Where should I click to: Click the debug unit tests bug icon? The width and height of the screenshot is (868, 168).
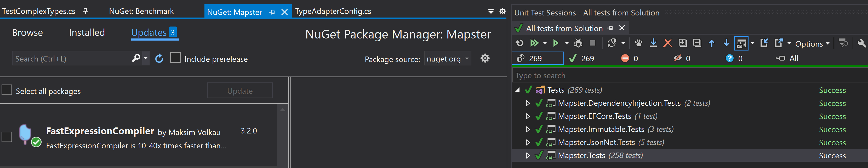578,43
